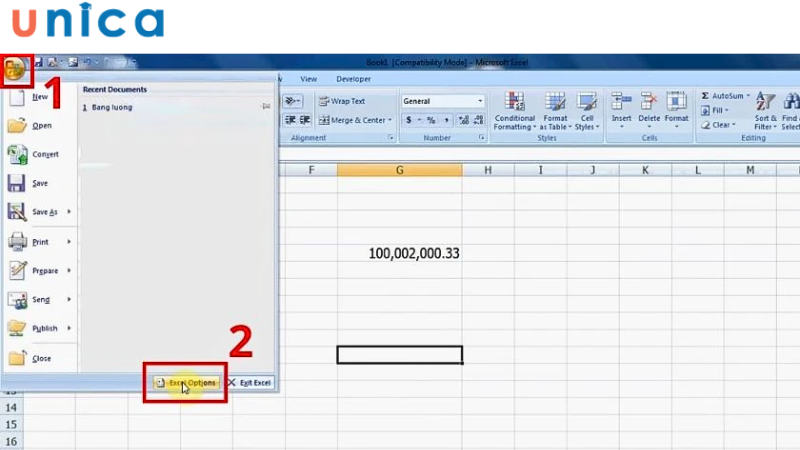Open Alignment dialog launcher

pyautogui.click(x=391, y=138)
